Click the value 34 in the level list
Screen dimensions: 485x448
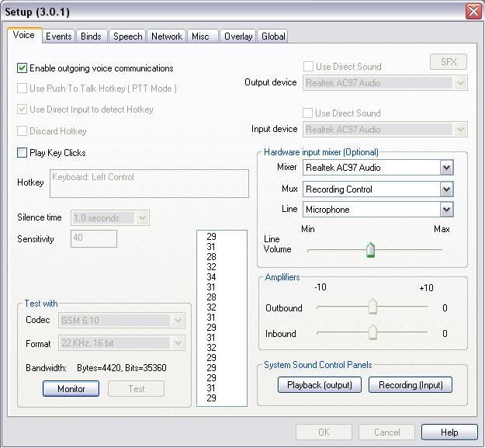pyautogui.click(x=211, y=277)
